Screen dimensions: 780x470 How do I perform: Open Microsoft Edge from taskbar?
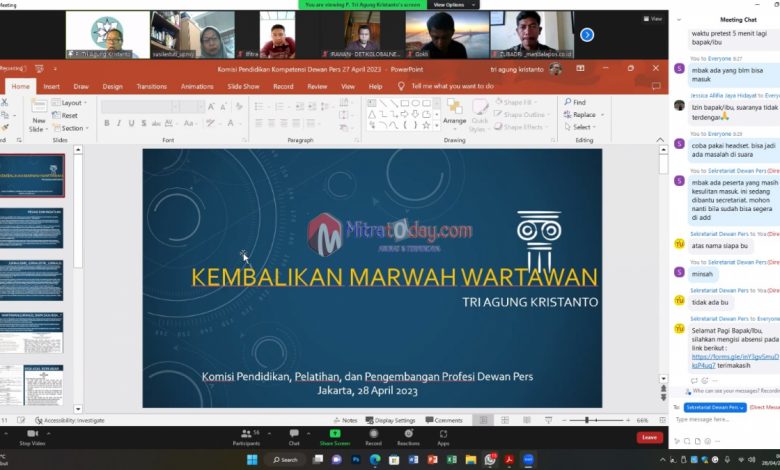(375, 460)
